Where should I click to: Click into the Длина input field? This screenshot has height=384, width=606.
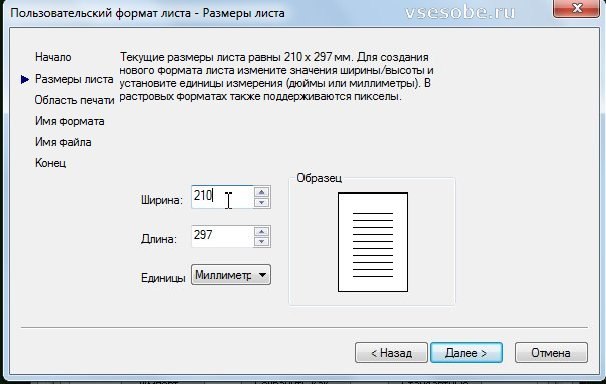pyautogui.click(x=223, y=236)
